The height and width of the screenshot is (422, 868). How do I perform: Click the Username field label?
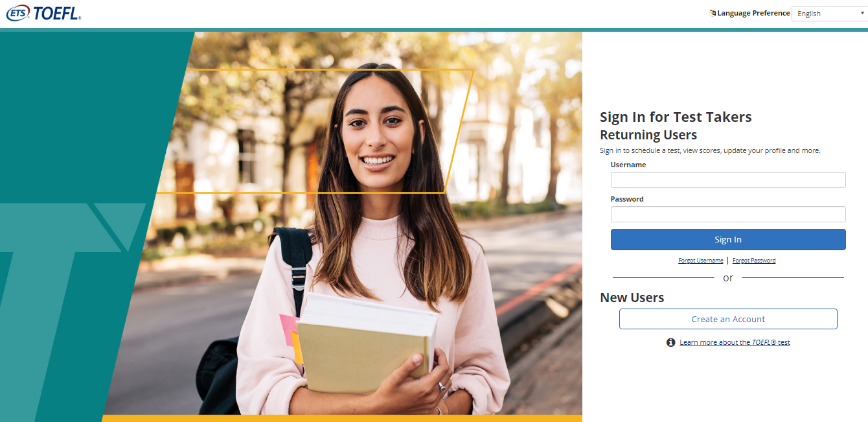[628, 165]
